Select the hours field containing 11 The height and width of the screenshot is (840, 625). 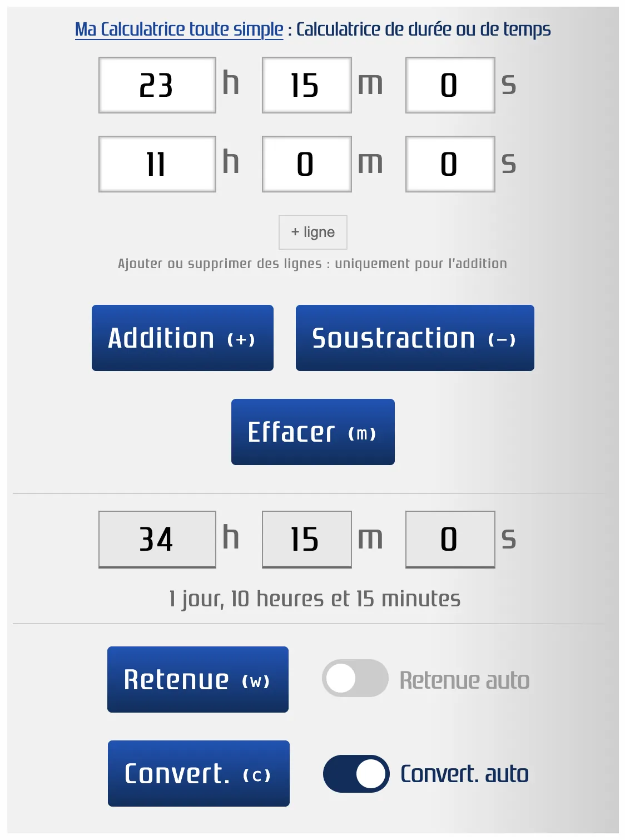click(x=157, y=164)
